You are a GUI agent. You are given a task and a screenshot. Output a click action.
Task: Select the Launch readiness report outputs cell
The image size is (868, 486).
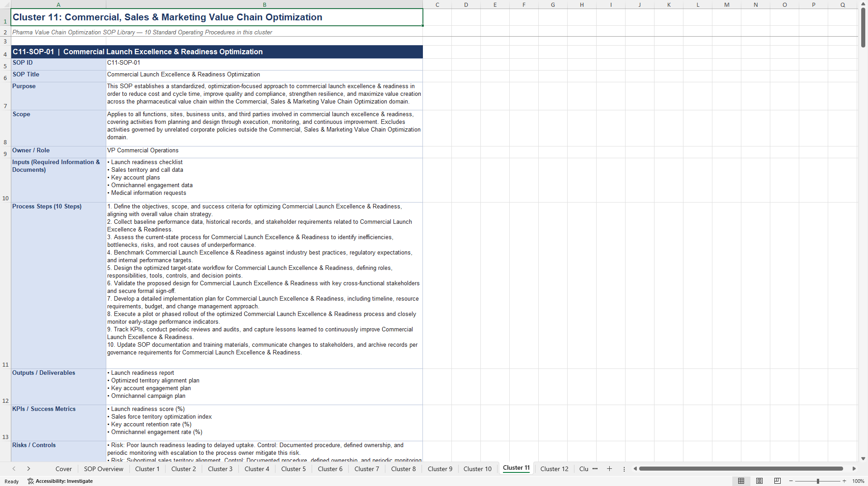[265, 387]
